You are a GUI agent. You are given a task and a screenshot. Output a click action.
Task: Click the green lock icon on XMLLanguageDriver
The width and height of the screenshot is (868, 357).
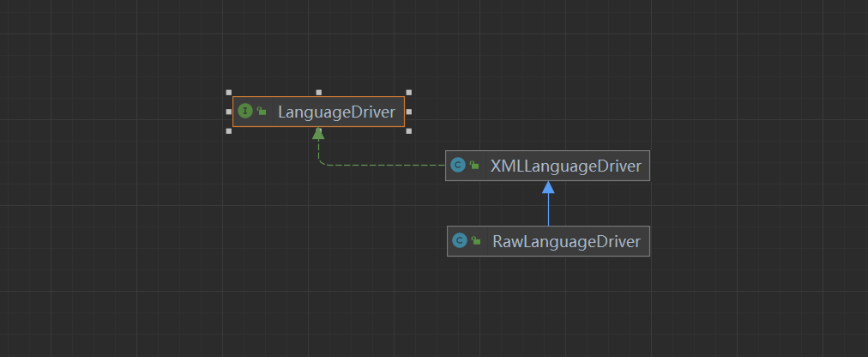point(474,166)
